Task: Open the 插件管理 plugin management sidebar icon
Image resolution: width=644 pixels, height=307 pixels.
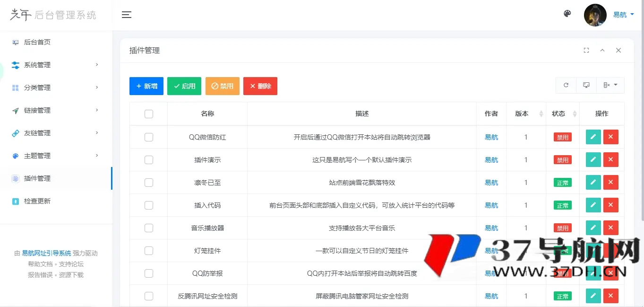Action: coord(15,178)
